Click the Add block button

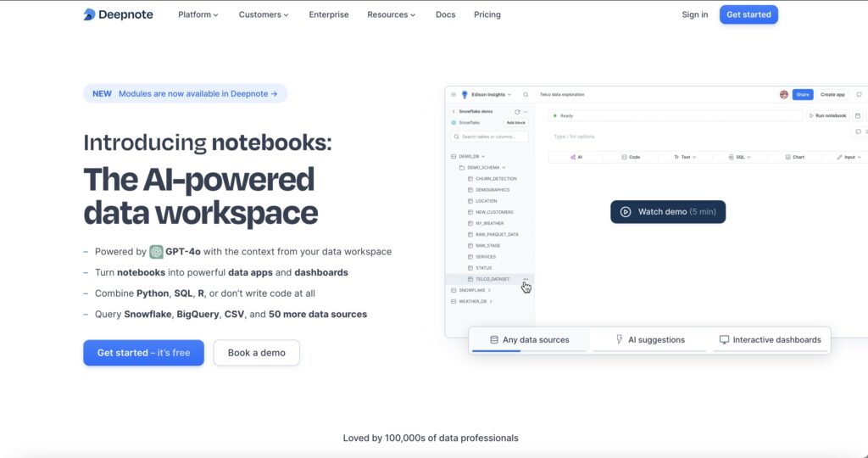[516, 123]
